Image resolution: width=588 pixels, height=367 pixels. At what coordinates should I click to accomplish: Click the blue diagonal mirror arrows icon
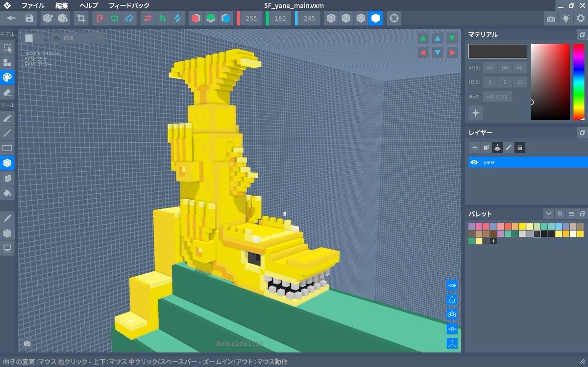click(176, 18)
